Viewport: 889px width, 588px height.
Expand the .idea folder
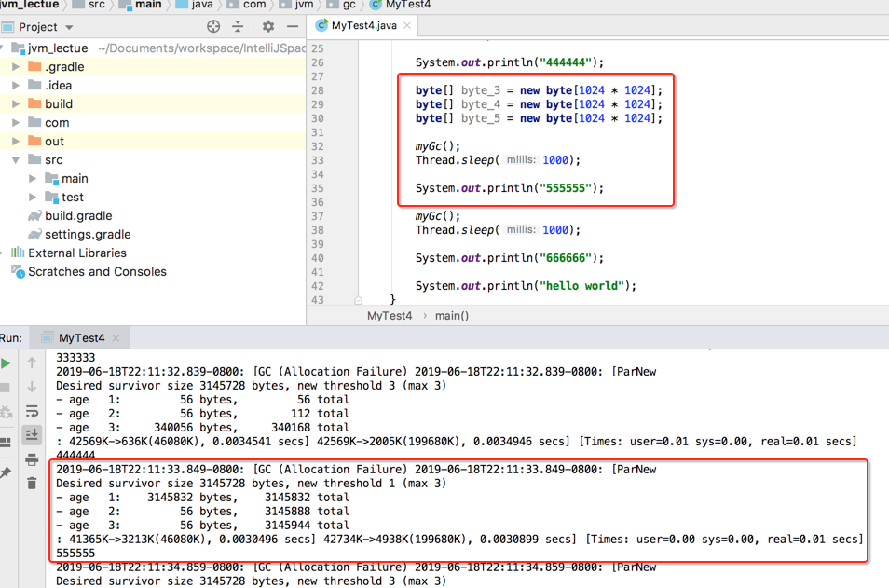[x=16, y=86]
